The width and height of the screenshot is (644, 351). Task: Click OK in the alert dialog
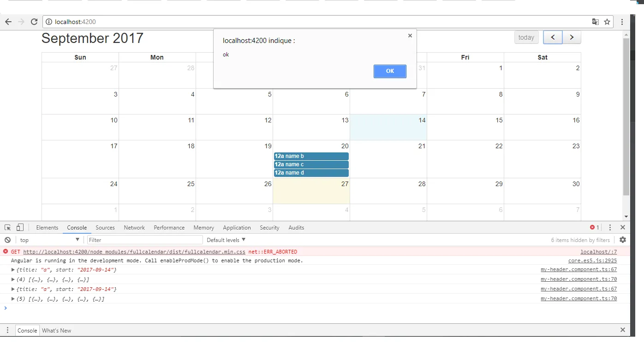(390, 71)
